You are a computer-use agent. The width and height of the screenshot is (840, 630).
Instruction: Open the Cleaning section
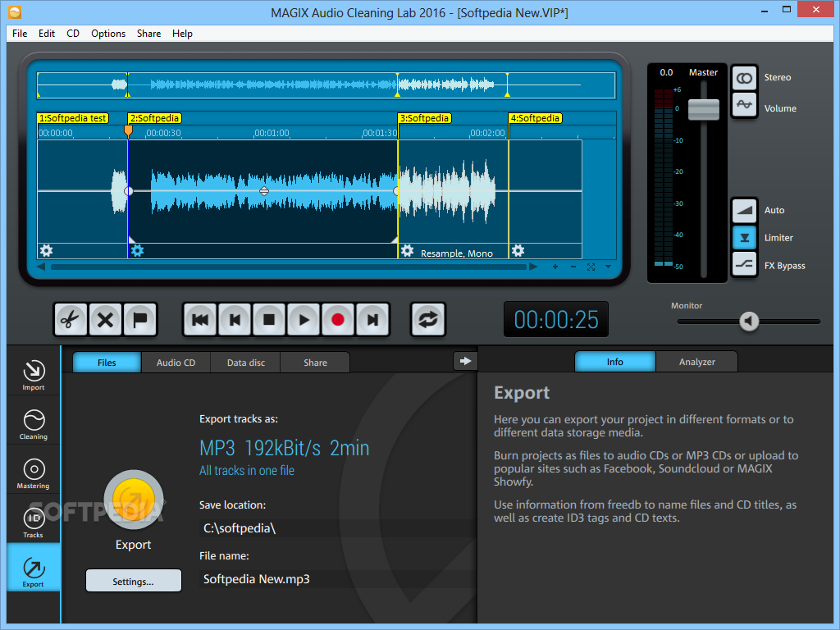click(34, 424)
